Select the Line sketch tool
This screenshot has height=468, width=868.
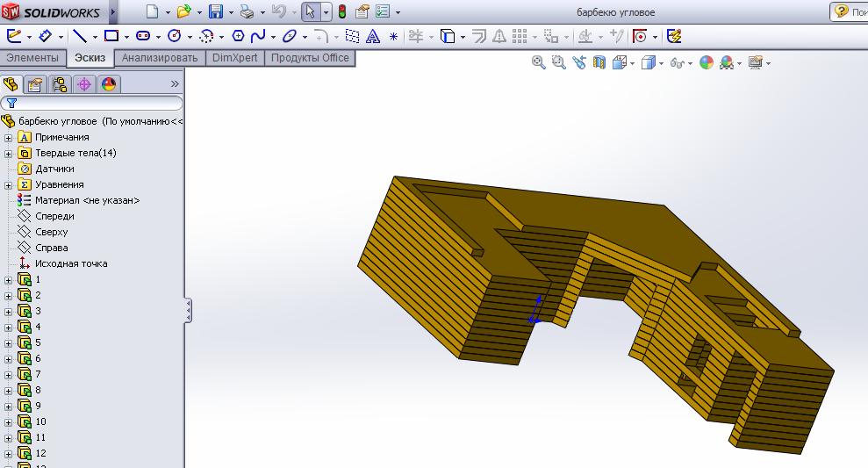(80, 36)
